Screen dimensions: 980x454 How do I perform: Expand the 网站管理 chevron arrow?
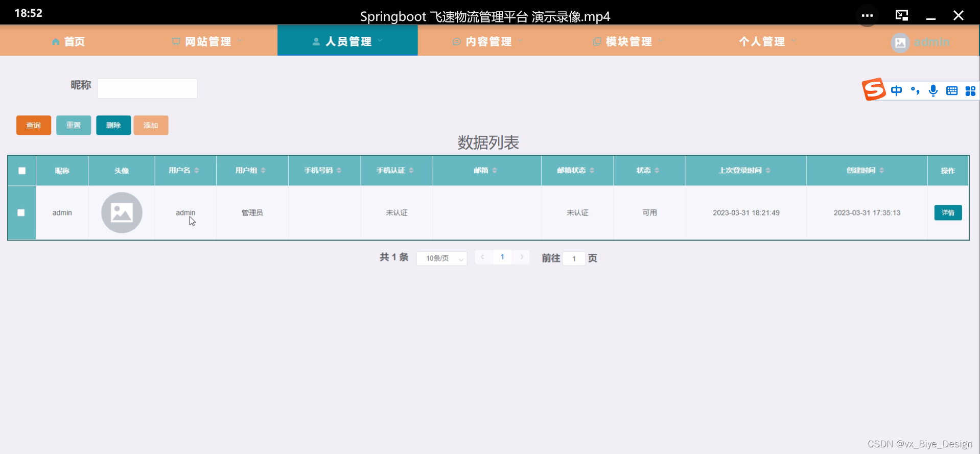pyautogui.click(x=240, y=40)
